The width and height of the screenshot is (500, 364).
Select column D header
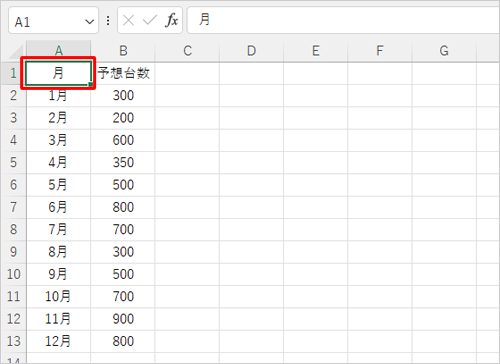[x=252, y=51]
